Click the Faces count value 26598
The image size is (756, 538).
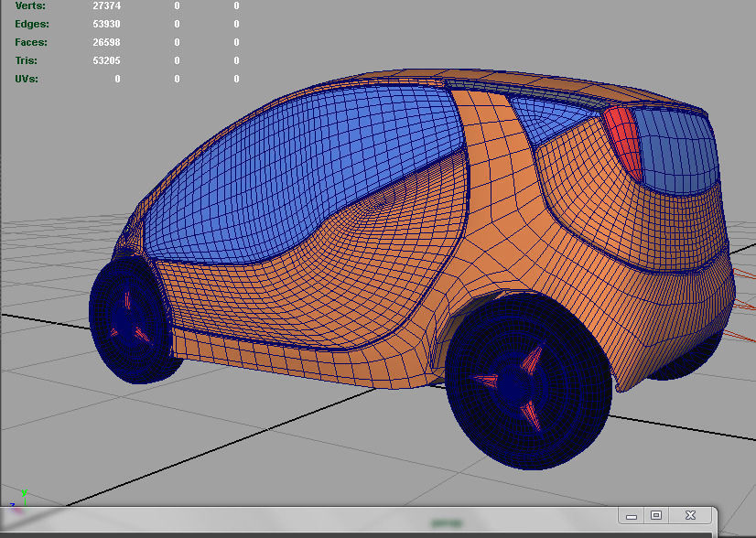pyautogui.click(x=106, y=42)
